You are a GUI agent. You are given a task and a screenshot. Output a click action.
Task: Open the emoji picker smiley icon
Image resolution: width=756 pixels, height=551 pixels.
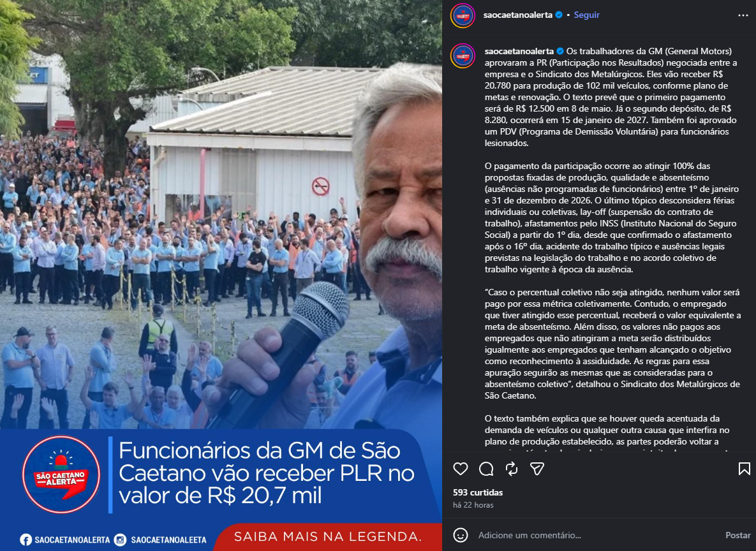(x=461, y=535)
